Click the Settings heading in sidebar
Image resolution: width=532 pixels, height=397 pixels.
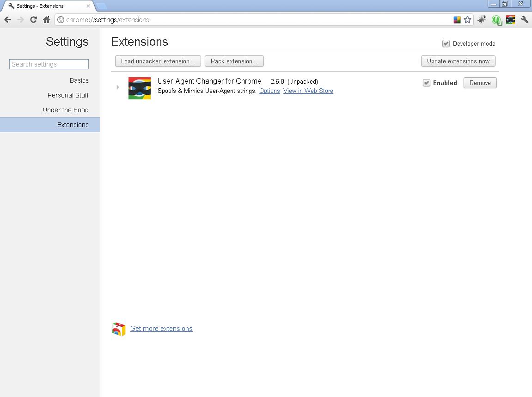click(67, 42)
